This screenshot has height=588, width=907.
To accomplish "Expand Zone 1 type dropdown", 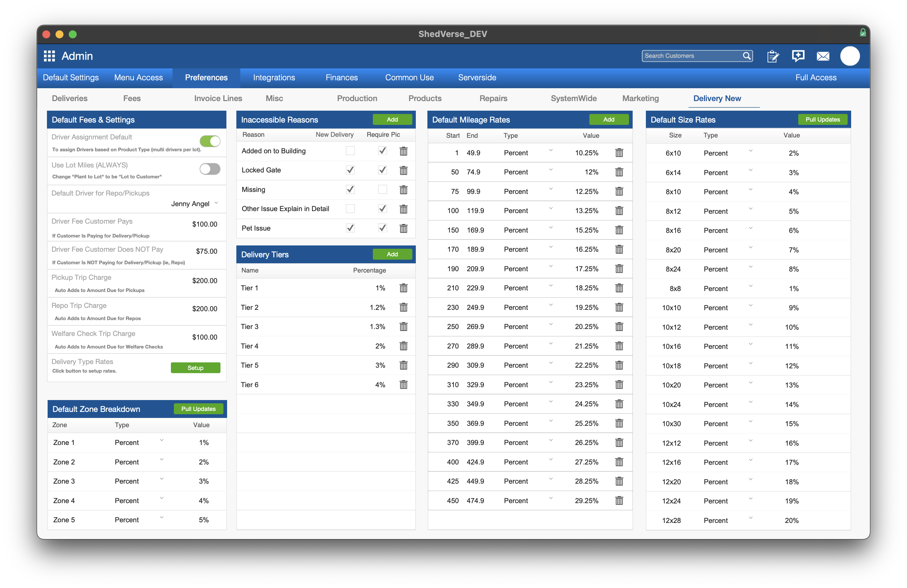I will click(x=162, y=441).
